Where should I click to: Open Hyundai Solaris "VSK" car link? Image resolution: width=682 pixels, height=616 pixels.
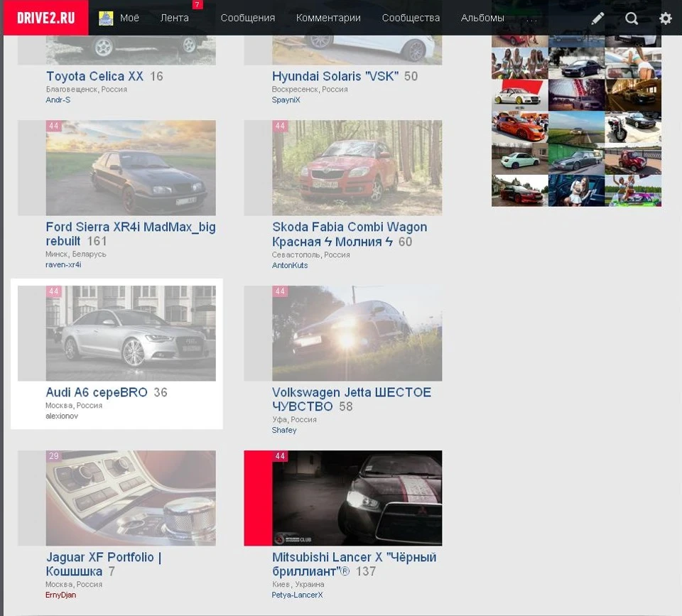click(x=335, y=76)
